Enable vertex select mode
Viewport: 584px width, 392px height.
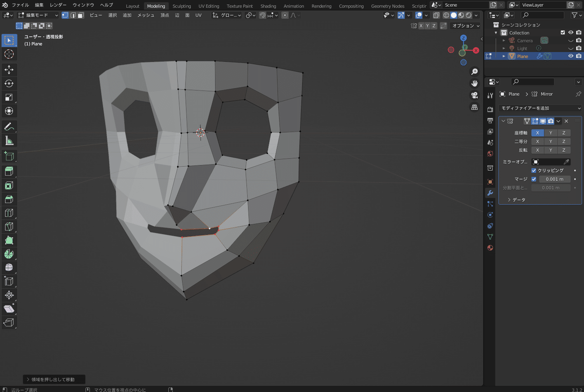(x=65, y=15)
